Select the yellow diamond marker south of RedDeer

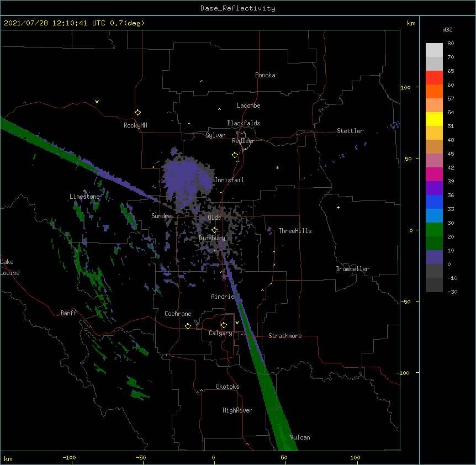click(x=235, y=155)
